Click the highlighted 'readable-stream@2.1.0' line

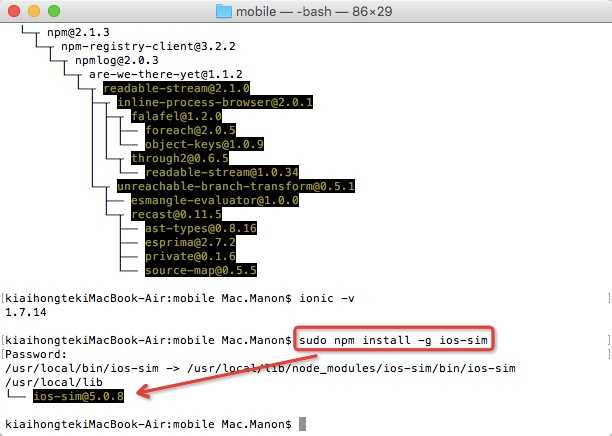176,88
